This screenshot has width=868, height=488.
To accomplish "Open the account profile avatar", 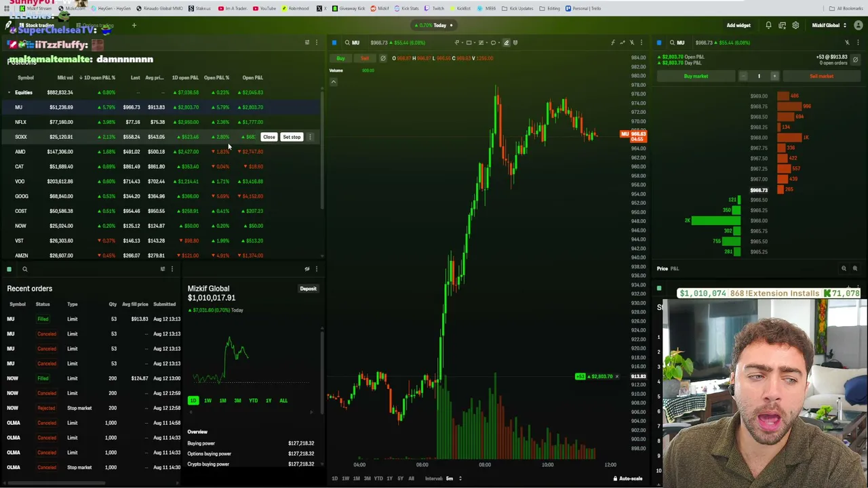I will point(858,25).
